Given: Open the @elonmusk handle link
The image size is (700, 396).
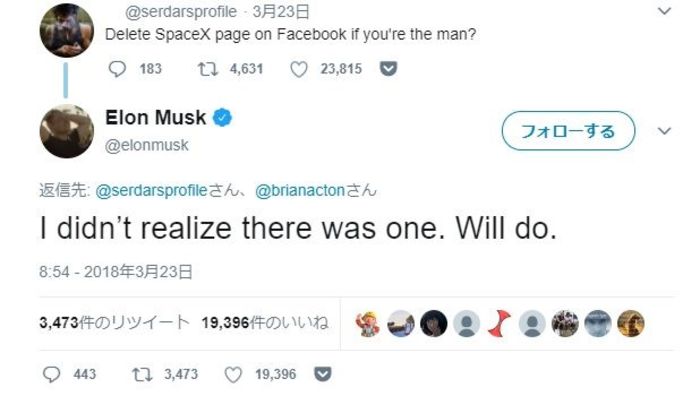Looking at the screenshot, I should coord(147,146).
